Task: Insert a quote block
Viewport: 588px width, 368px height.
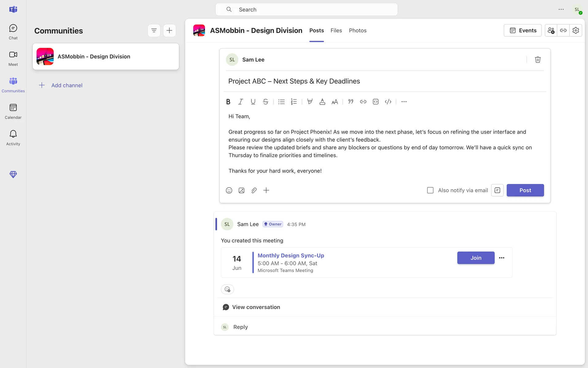Action: [351, 102]
